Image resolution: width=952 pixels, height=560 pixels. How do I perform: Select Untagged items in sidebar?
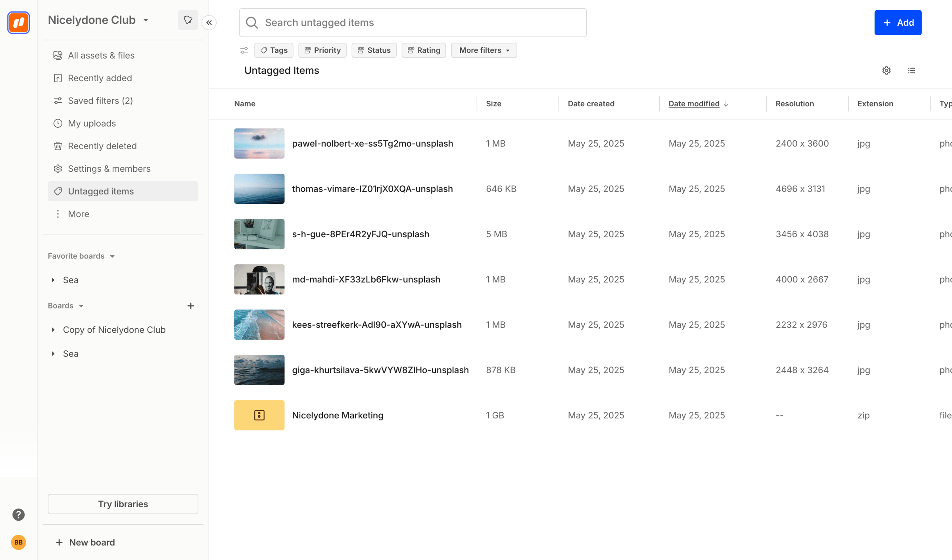pyautogui.click(x=123, y=191)
